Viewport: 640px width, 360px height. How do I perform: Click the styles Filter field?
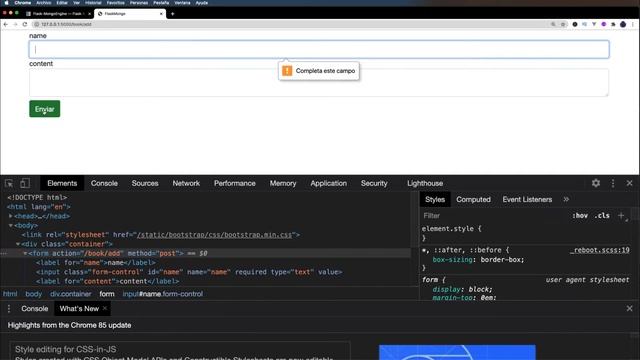494,216
